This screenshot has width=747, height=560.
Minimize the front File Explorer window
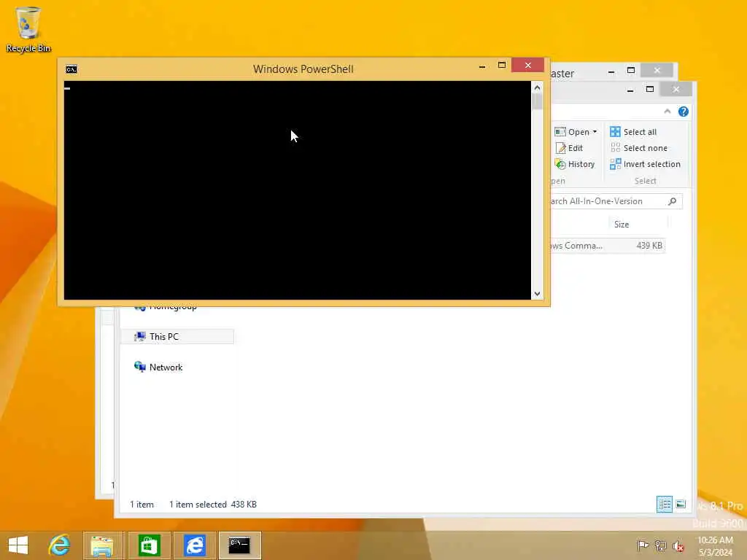(630, 90)
